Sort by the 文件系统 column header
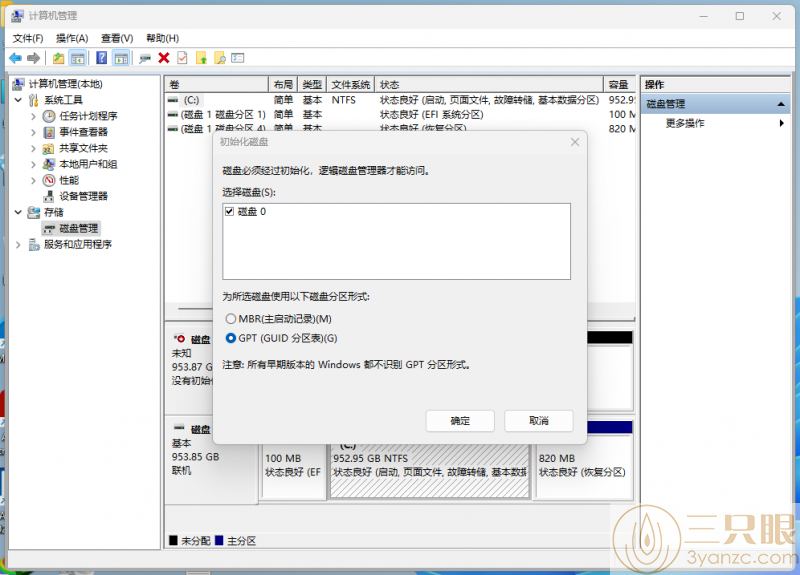Viewport: 800px width, 575px height. coord(351,84)
